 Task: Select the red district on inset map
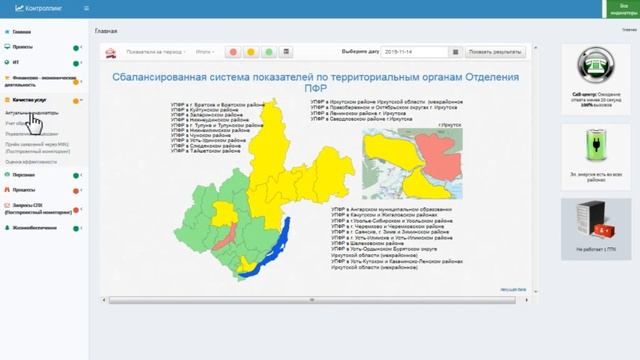[440, 156]
